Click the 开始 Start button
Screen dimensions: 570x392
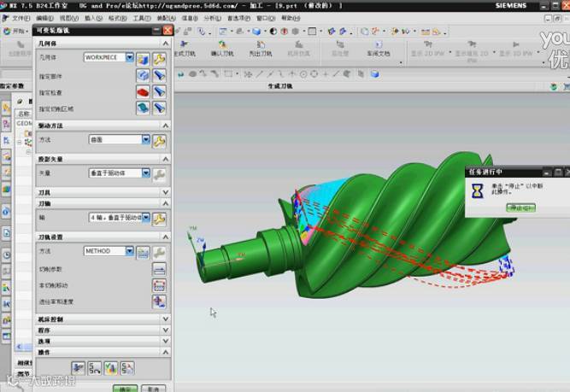point(16,32)
